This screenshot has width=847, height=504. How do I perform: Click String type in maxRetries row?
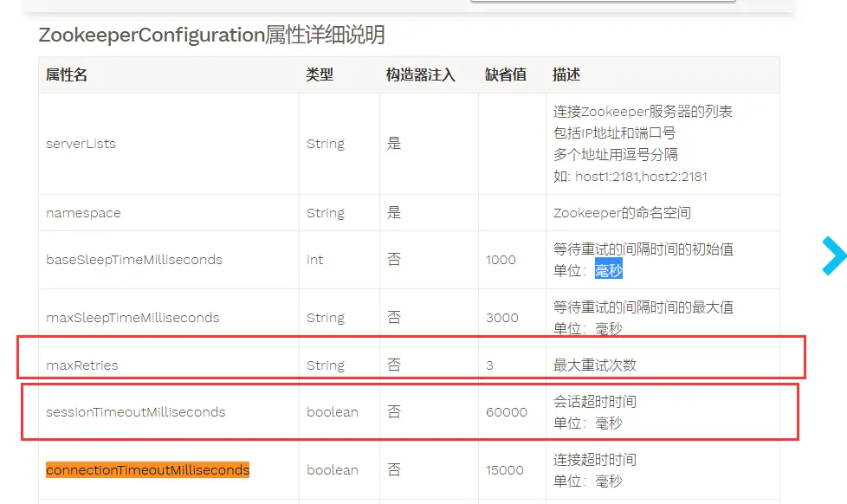[x=325, y=365]
